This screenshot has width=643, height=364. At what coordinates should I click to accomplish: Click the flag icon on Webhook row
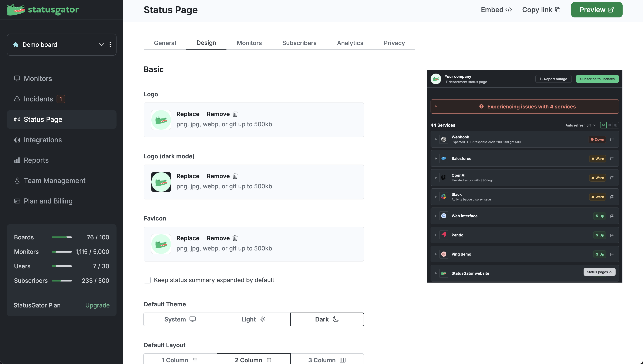coord(612,139)
